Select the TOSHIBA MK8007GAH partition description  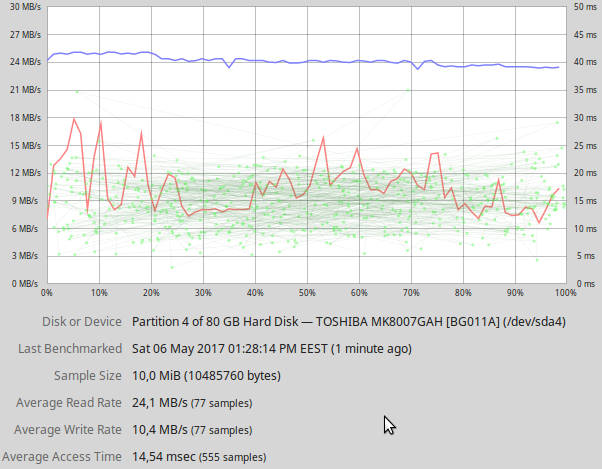tap(349, 322)
